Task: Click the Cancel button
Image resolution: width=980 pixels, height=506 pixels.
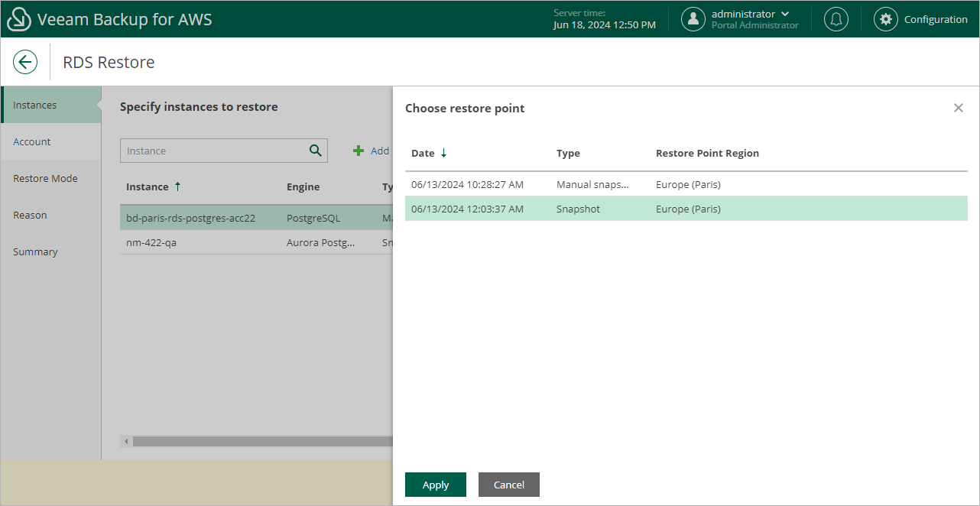Action: point(509,485)
